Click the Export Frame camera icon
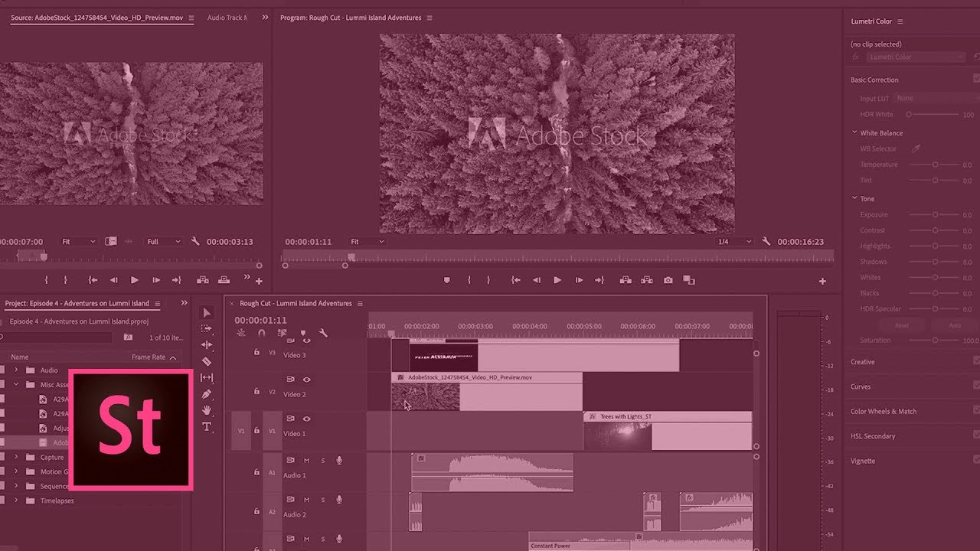 tap(668, 280)
